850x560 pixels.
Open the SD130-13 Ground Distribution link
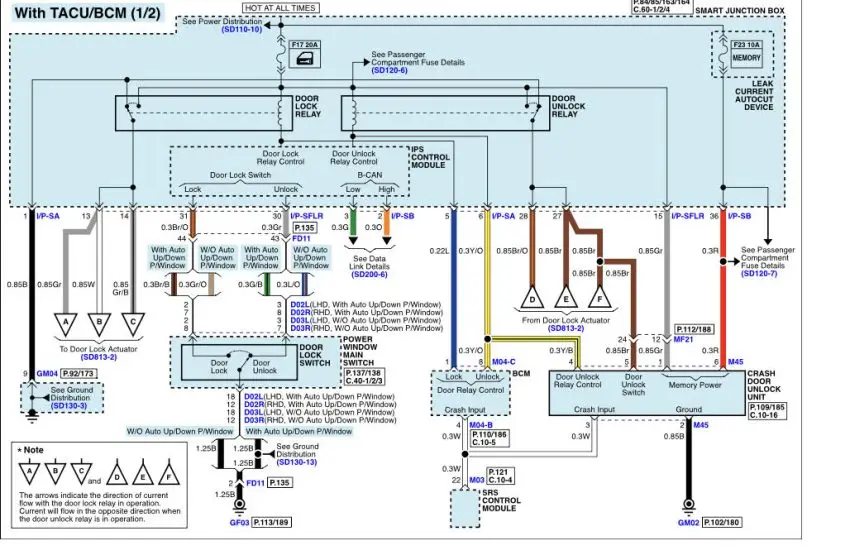point(297,461)
